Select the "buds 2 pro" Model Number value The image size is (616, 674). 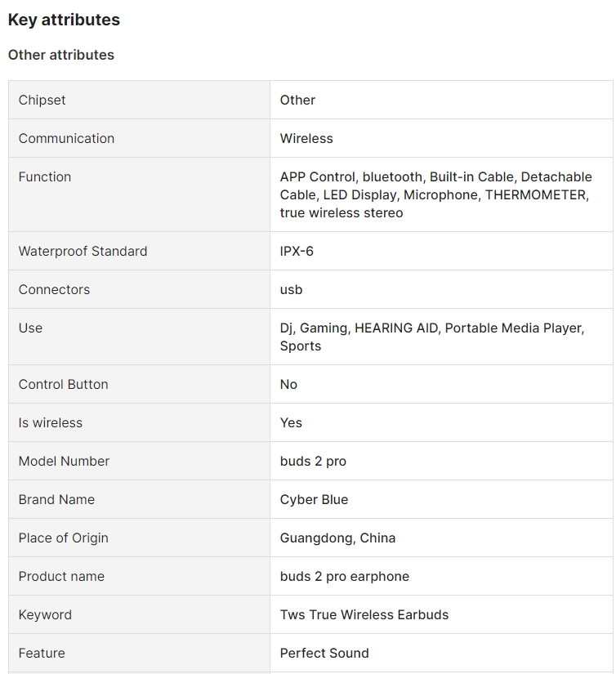tap(313, 461)
